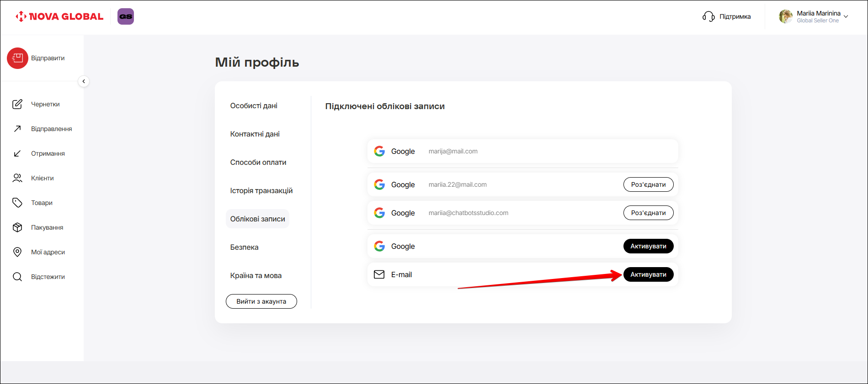Viewport: 868px width, 384px height.
Task: Open Clients via the people icon
Action: pos(17,178)
